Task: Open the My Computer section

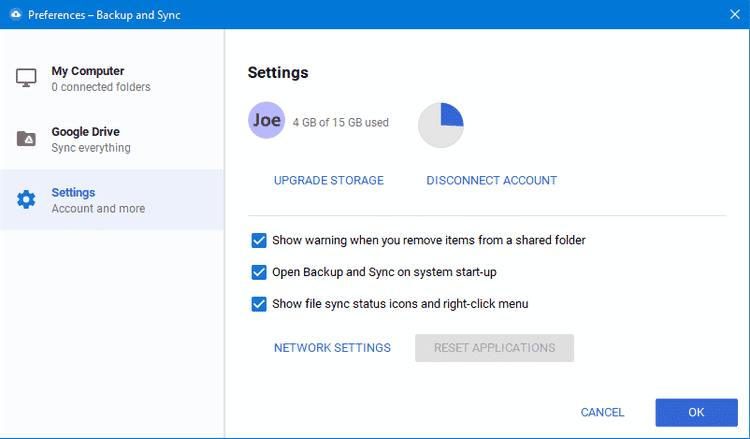Action: [x=112, y=78]
